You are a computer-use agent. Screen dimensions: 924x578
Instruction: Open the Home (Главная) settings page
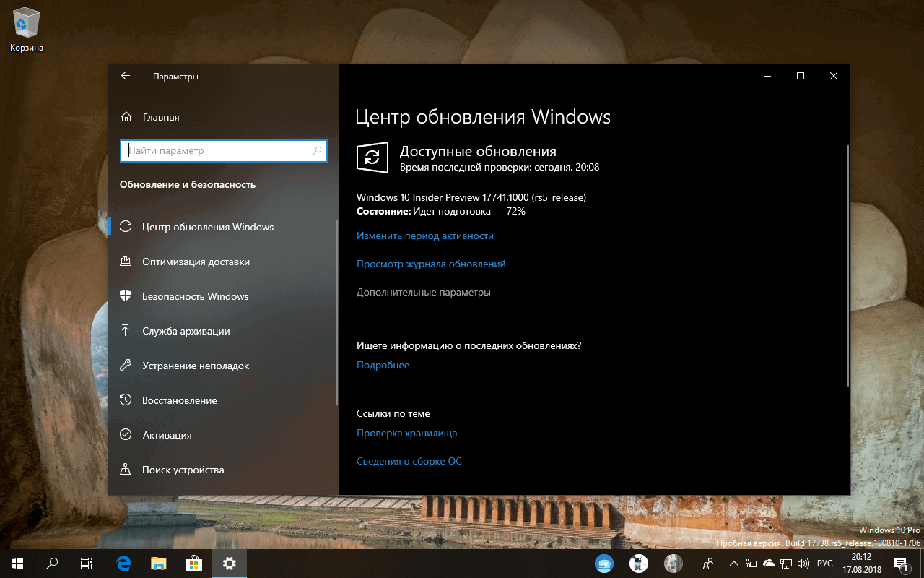(160, 116)
